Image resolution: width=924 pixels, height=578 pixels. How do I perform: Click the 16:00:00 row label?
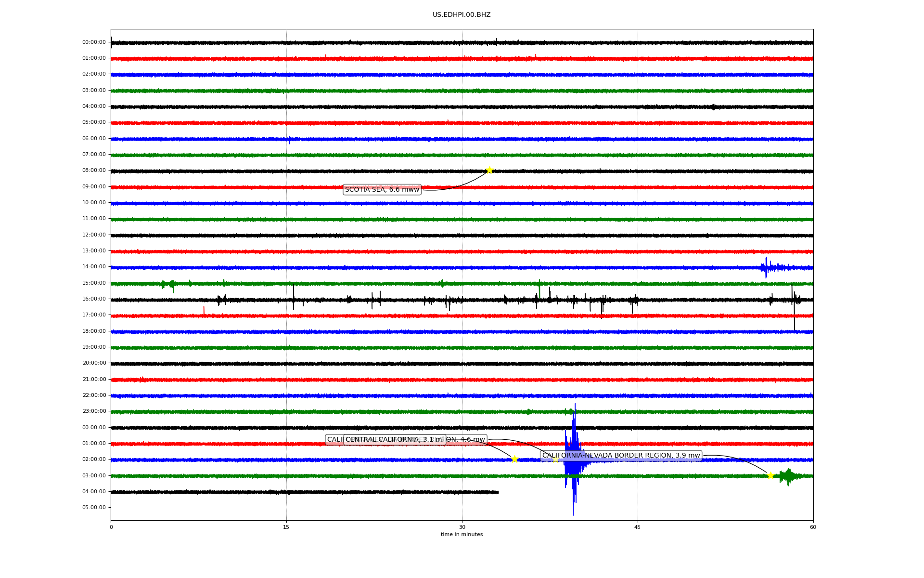[x=94, y=299]
